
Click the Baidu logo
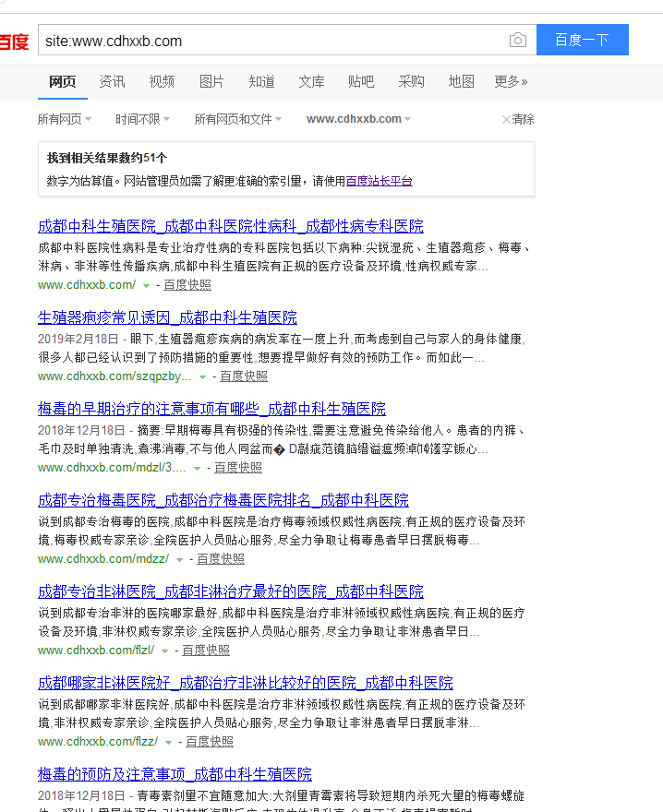(x=14, y=42)
